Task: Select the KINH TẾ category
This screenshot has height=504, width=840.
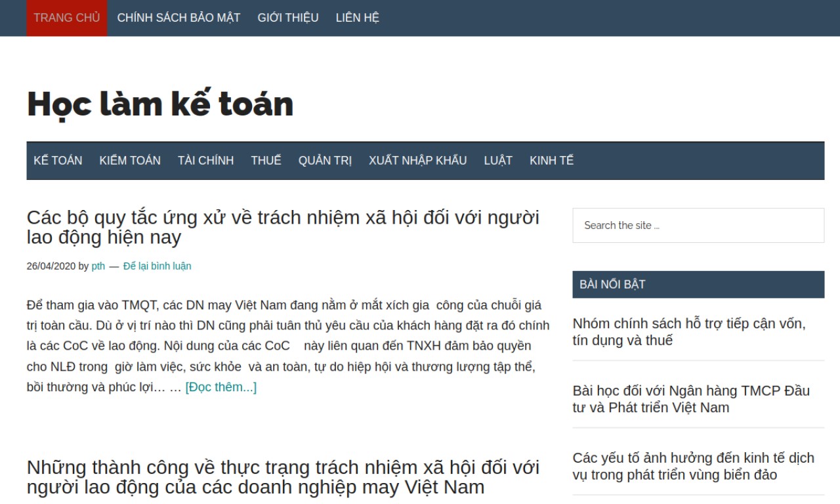Action: [x=551, y=161]
